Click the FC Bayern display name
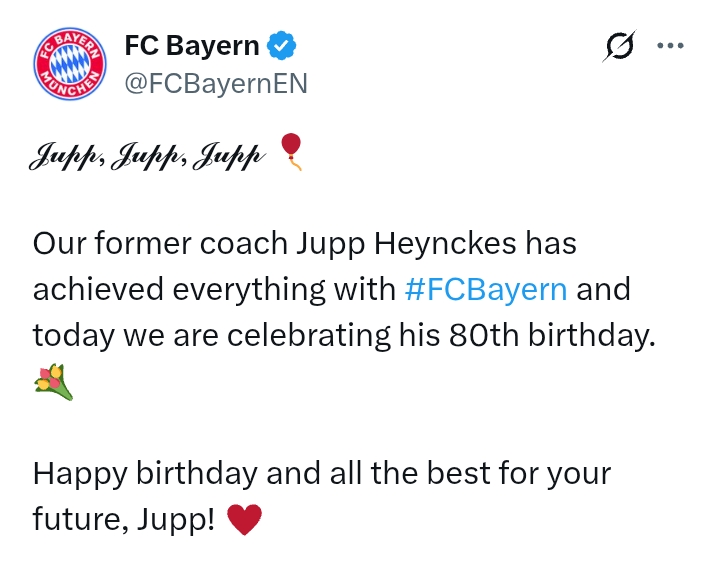 (191, 45)
